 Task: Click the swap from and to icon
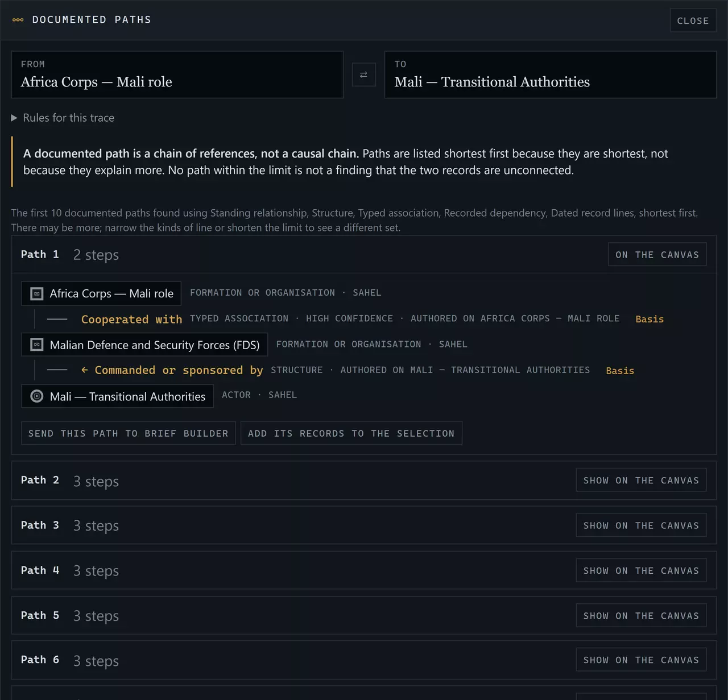point(363,74)
